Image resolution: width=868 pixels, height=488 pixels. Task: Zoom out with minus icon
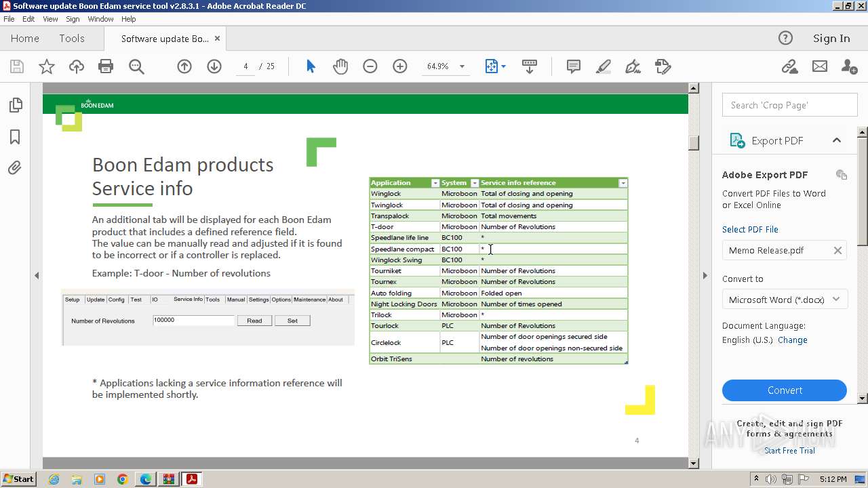tap(370, 66)
